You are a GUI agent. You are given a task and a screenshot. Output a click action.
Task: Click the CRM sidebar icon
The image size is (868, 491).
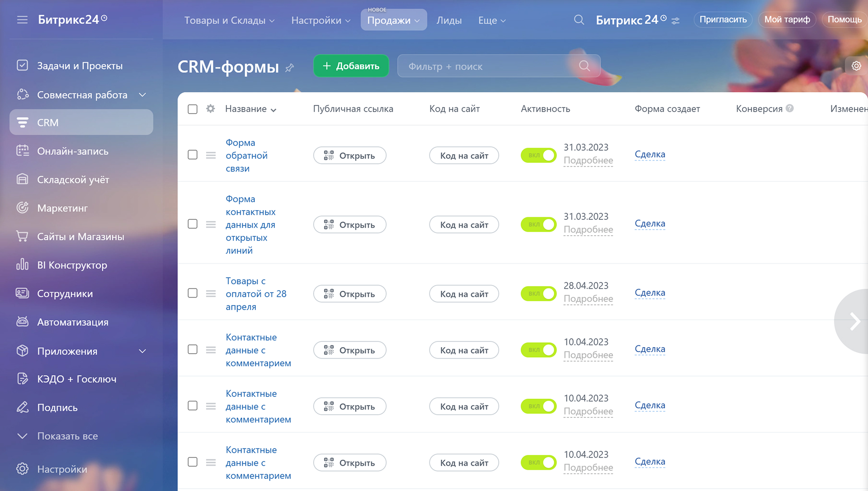(22, 122)
